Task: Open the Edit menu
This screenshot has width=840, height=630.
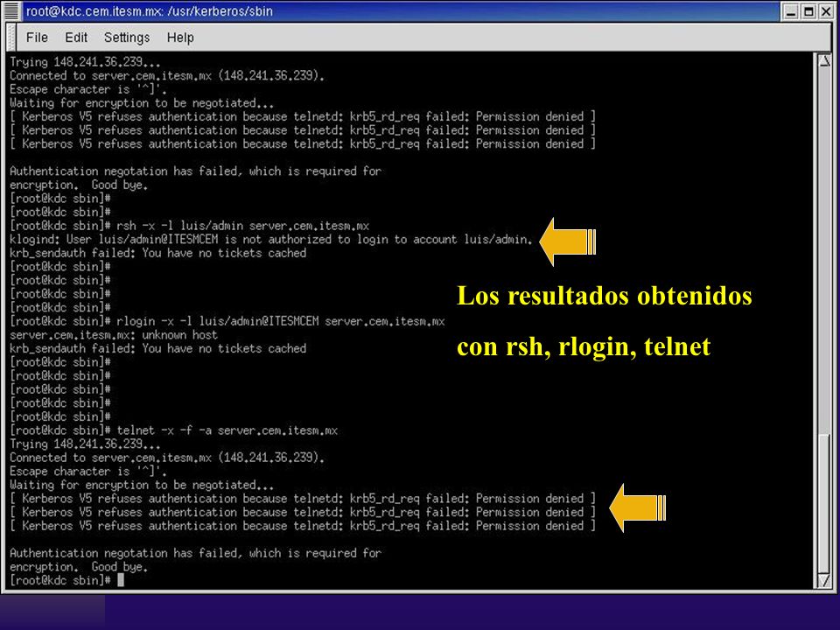Action: coord(75,38)
